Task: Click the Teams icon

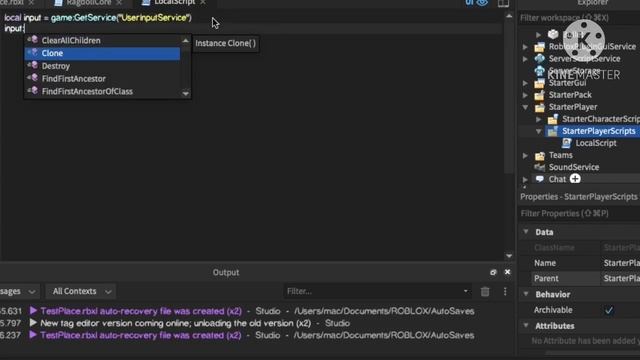Action: pos(540,156)
